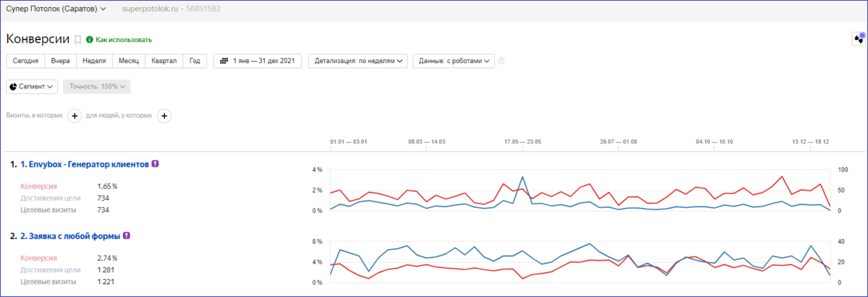Open Данные: с роботами dropdown
The height and width of the screenshot is (297, 868).
pos(454,62)
